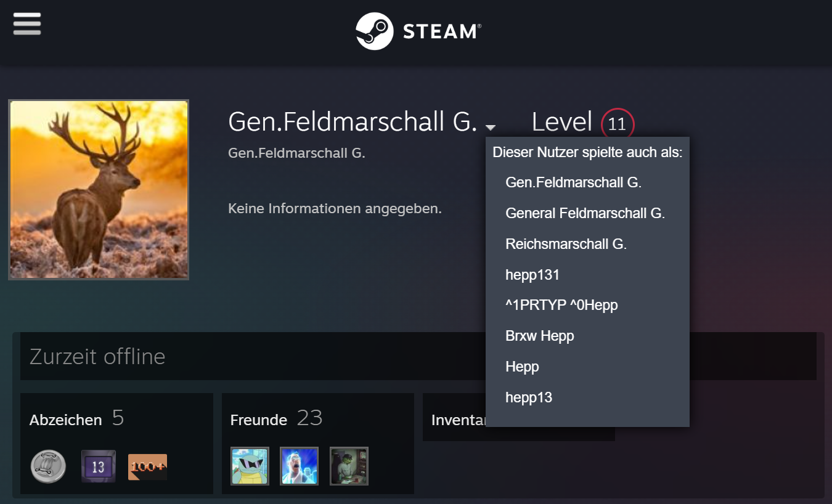
Task: Open the 100+ games badge icon
Action: pyautogui.click(x=148, y=467)
